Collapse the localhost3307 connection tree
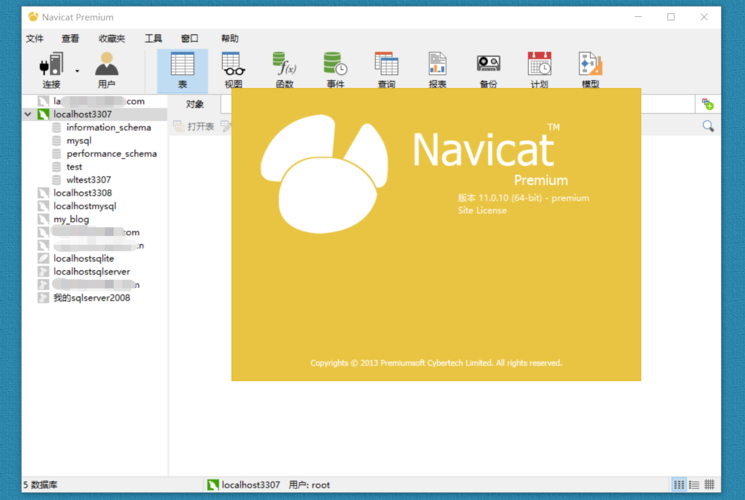Viewport: 745px width, 500px height. pyautogui.click(x=28, y=114)
